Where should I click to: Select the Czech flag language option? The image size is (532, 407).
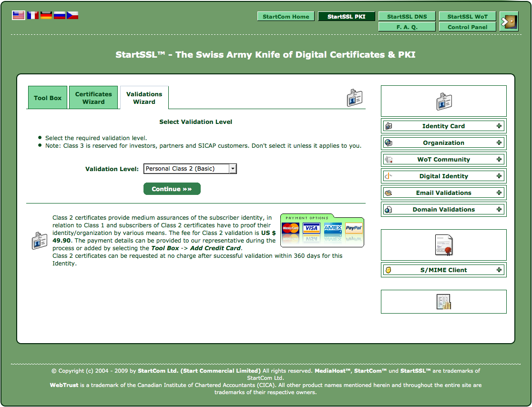[x=72, y=15]
